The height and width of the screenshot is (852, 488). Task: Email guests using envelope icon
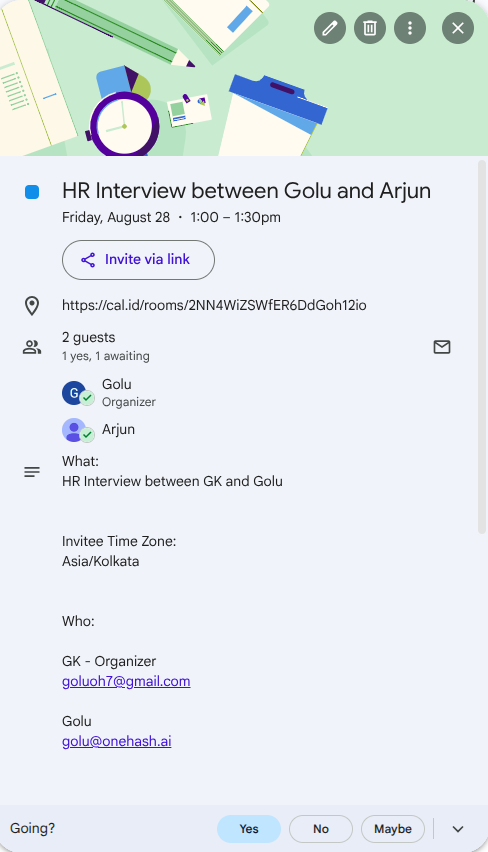pyautogui.click(x=442, y=347)
